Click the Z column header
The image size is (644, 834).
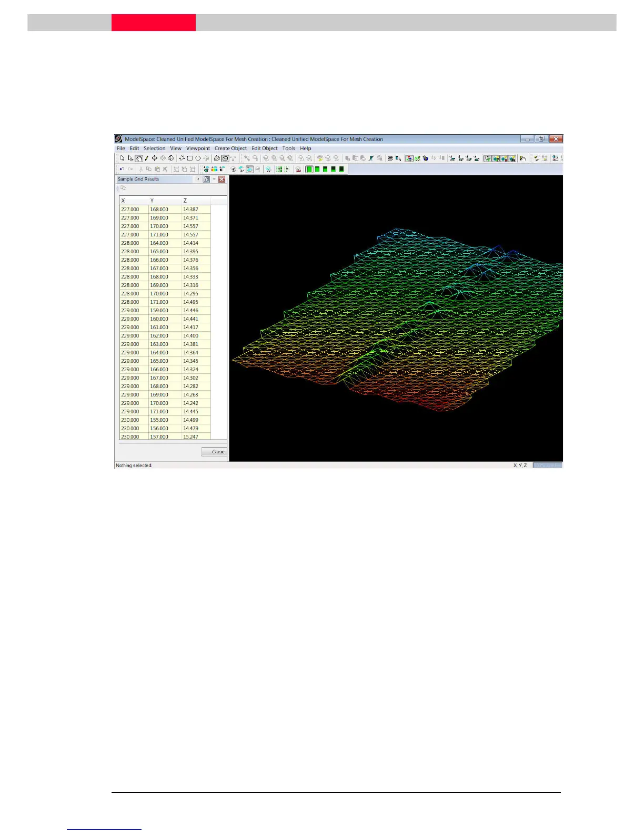point(196,201)
